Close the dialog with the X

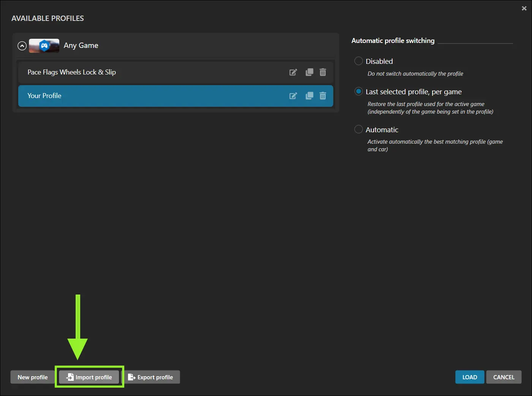pyautogui.click(x=524, y=8)
